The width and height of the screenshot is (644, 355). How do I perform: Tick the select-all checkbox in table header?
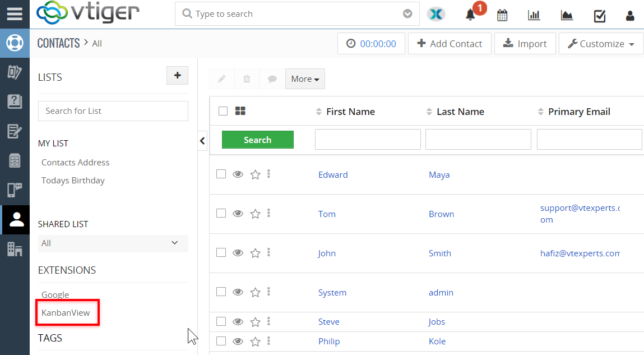pos(223,111)
